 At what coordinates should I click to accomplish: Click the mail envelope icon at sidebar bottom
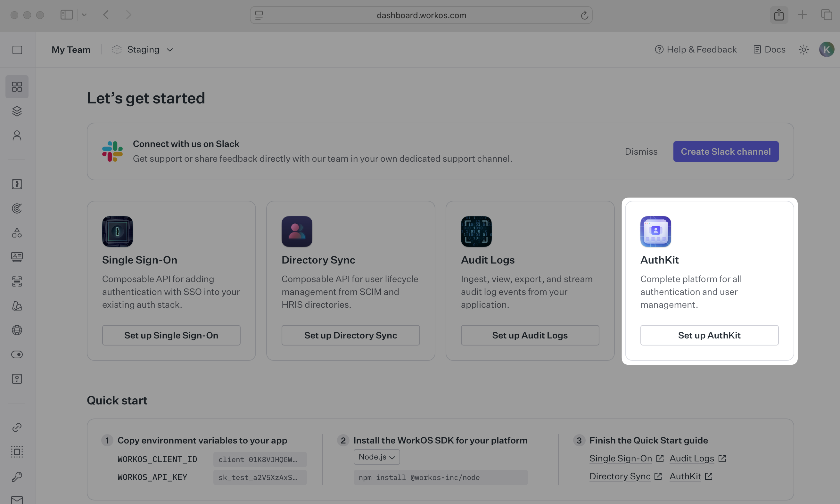pos(17,499)
